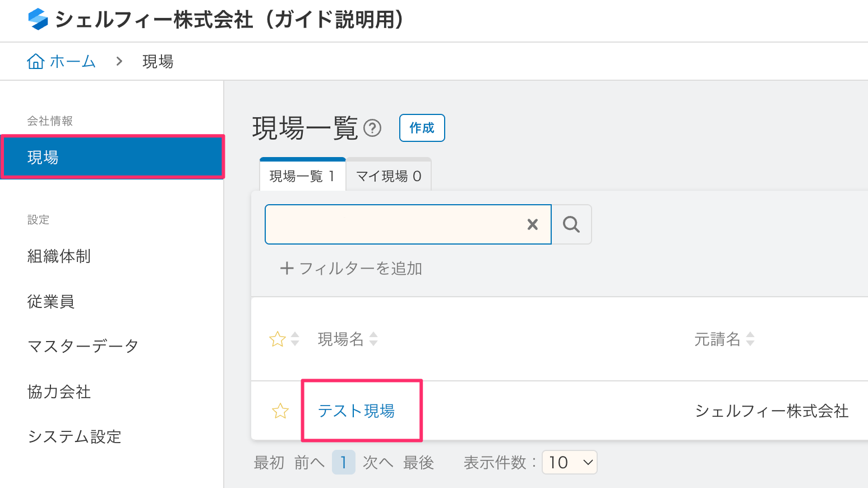Switch to the マイ現場 tab
This screenshot has width=868, height=488.
389,176
